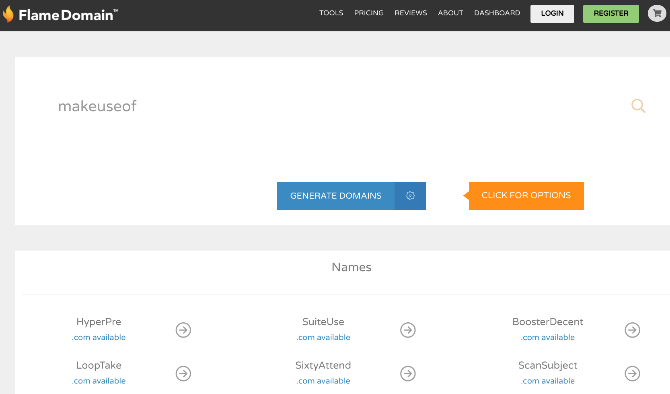Click arrow icon next to SuiteUse
This screenshot has height=394, width=670.
[408, 330]
